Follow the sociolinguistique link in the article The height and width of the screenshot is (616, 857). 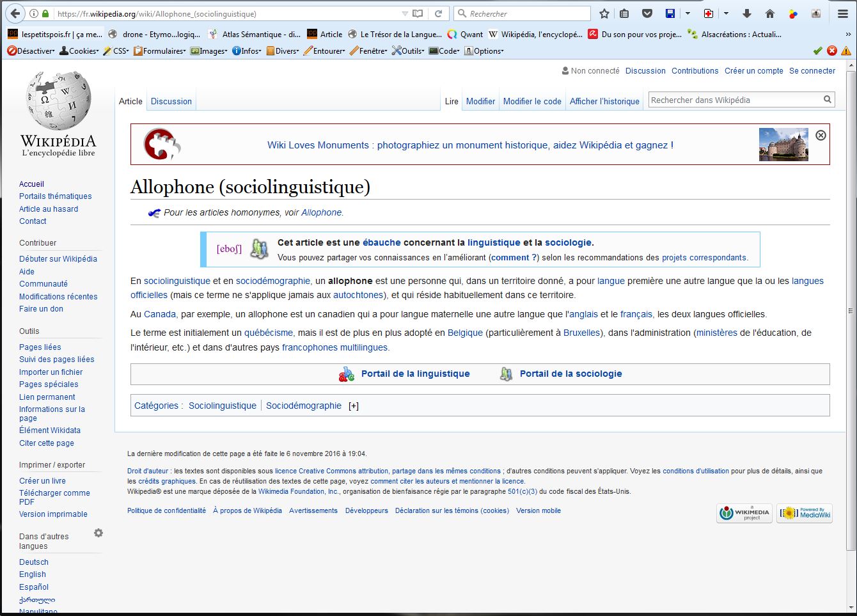(177, 281)
